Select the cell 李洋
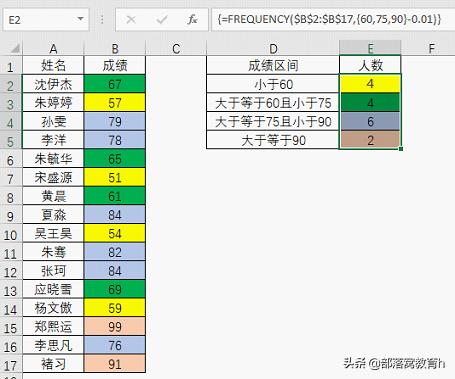Image resolution: width=455 pixels, height=379 pixels. [x=53, y=140]
